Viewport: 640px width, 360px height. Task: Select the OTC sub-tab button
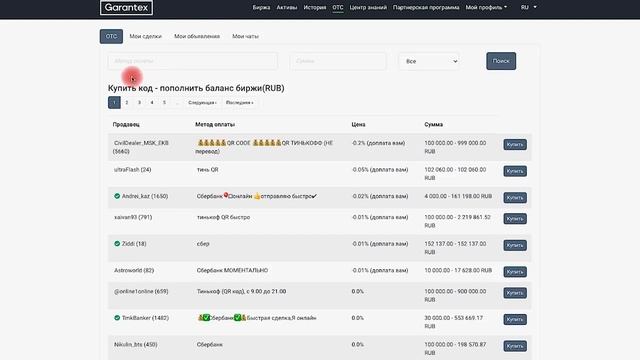coord(111,36)
